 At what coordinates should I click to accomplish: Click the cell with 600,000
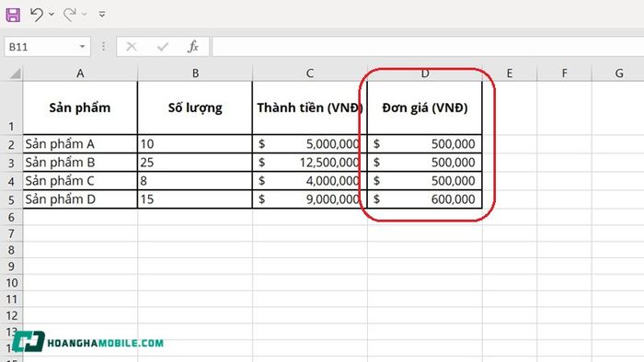425,199
